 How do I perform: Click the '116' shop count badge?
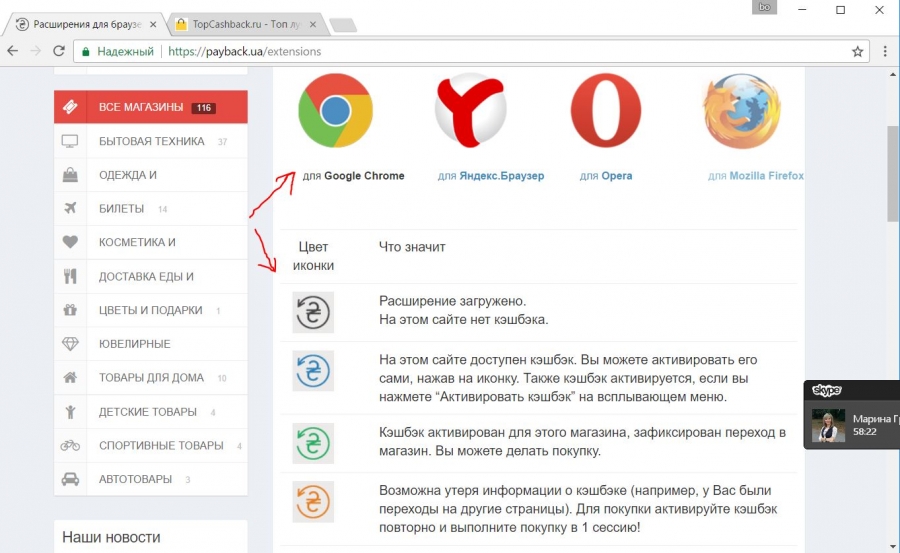click(204, 107)
